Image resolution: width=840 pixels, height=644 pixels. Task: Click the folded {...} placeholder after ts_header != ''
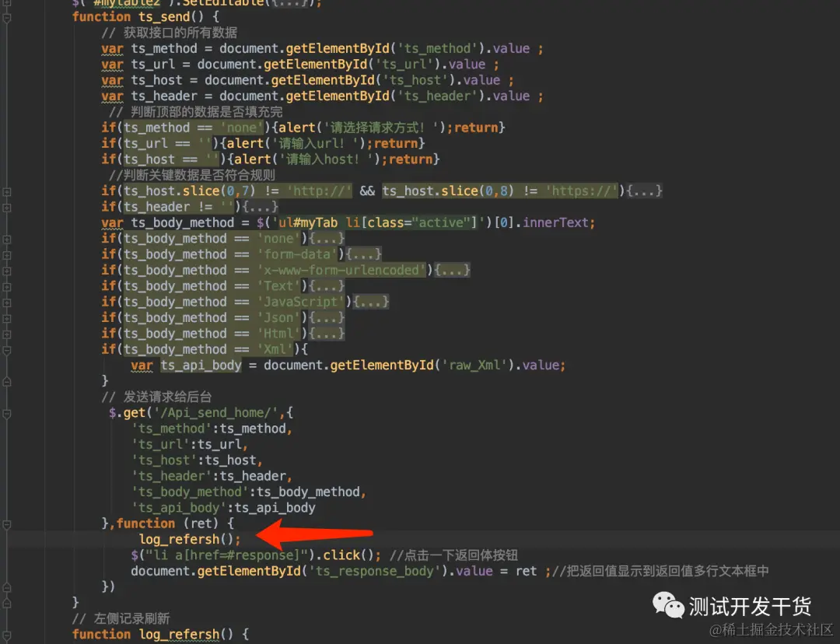(260, 207)
